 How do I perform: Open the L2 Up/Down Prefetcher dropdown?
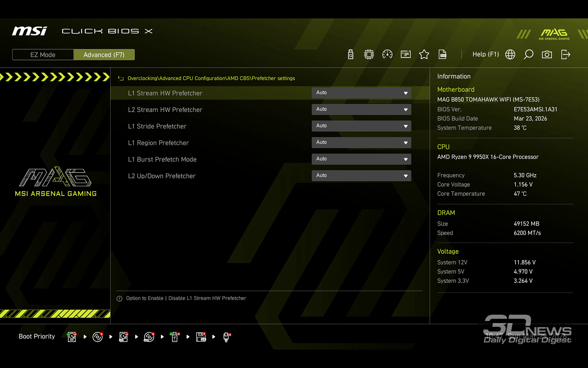pos(361,176)
